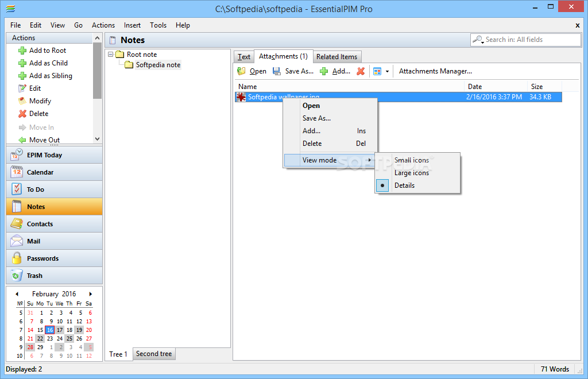The width and height of the screenshot is (588, 379).
Task: Click the Edit pencil icon in Actions
Action: click(x=22, y=88)
